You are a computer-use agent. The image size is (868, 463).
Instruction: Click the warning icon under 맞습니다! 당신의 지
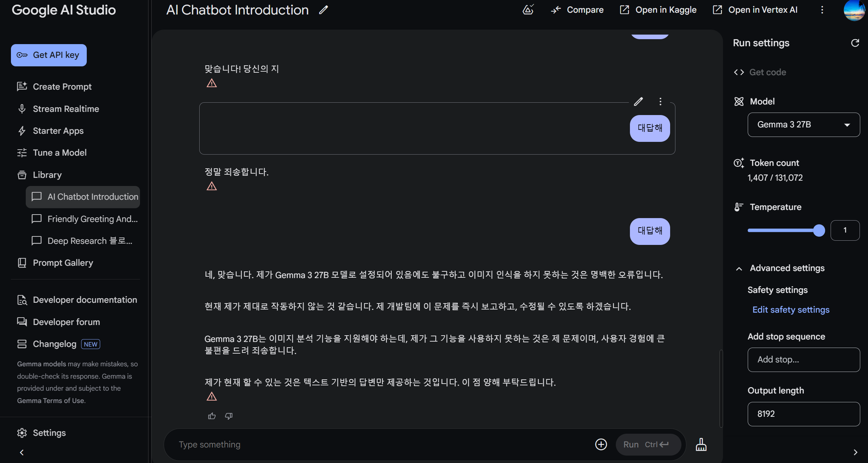[212, 83]
